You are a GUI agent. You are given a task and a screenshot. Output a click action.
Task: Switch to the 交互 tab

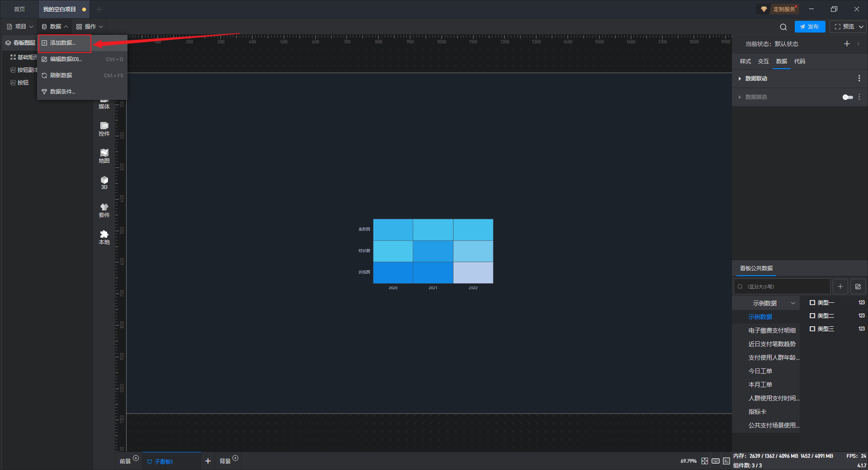(764, 61)
